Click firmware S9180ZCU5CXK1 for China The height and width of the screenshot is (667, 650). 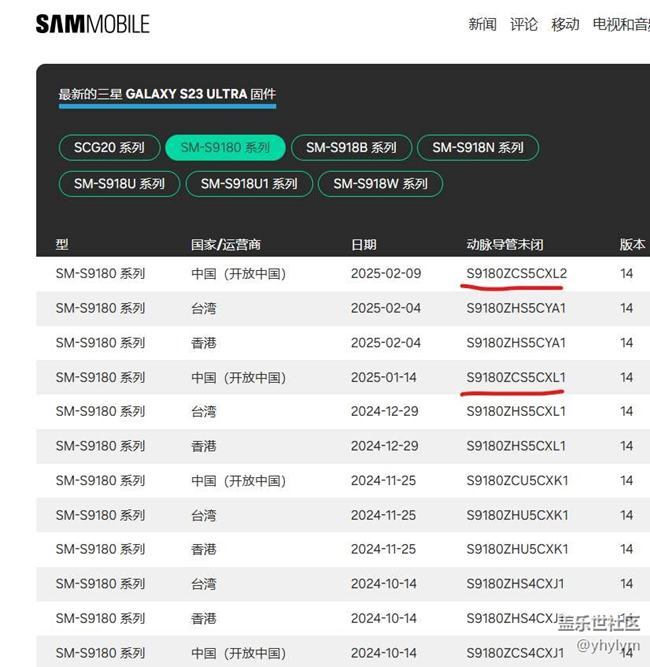517,480
